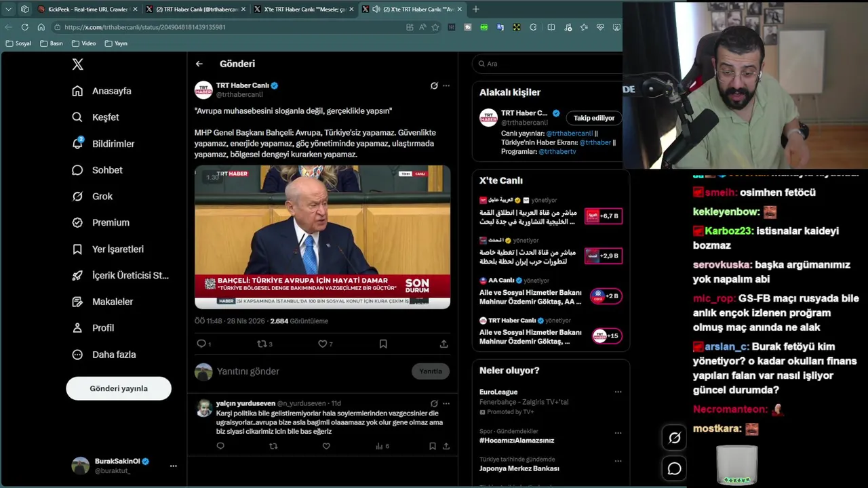The height and width of the screenshot is (488, 868).
Task: Open İçerik Üreticisi Stüdyosu item
Action: tap(120, 275)
